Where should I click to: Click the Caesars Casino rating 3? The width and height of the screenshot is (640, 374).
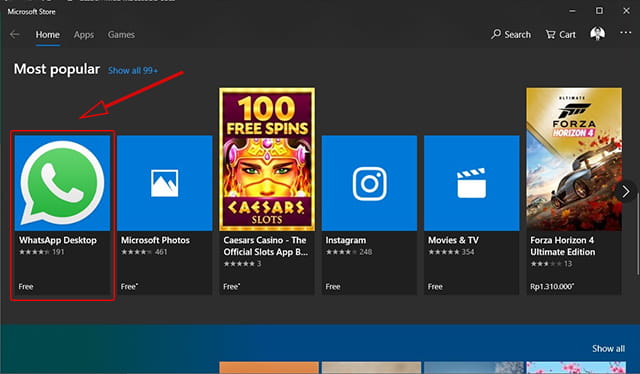pyautogui.click(x=242, y=264)
